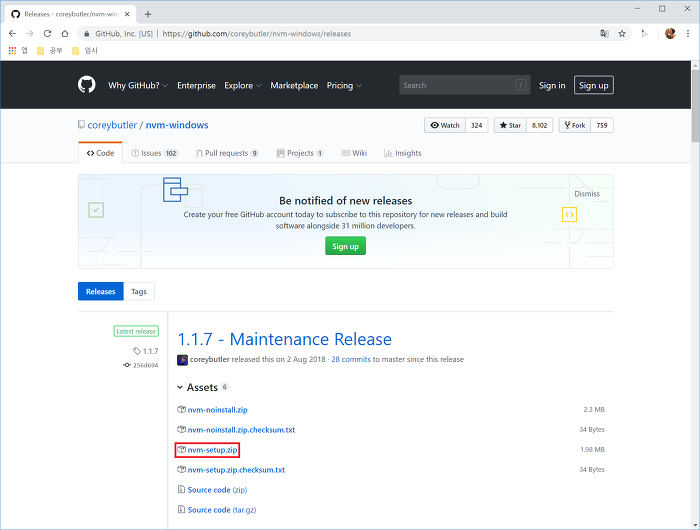Click the Star button
The image size is (700, 530).
(x=510, y=125)
